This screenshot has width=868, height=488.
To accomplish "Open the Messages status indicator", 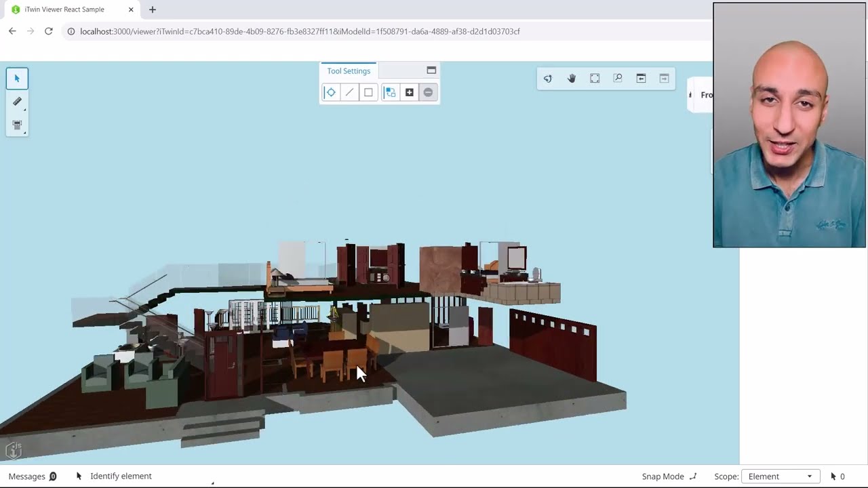I will [33, 476].
